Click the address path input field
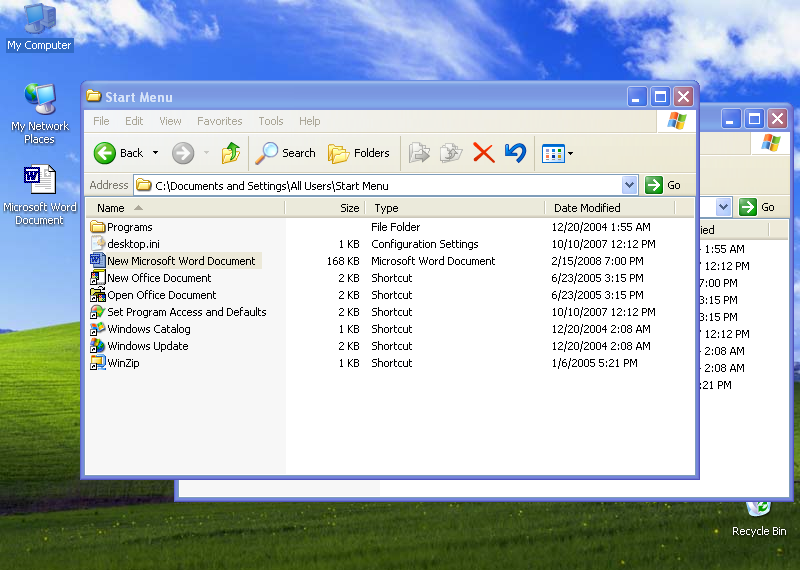This screenshot has height=570, width=800. click(x=378, y=185)
